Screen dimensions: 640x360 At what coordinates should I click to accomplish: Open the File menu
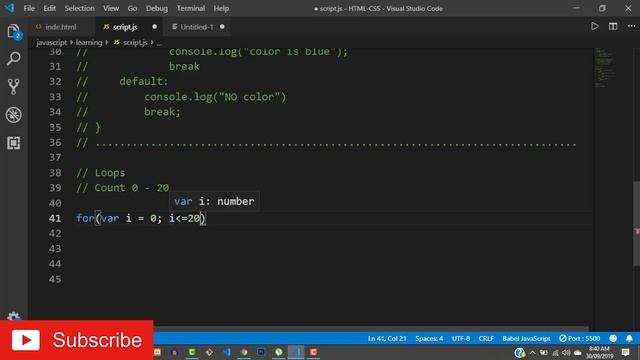tap(29, 8)
